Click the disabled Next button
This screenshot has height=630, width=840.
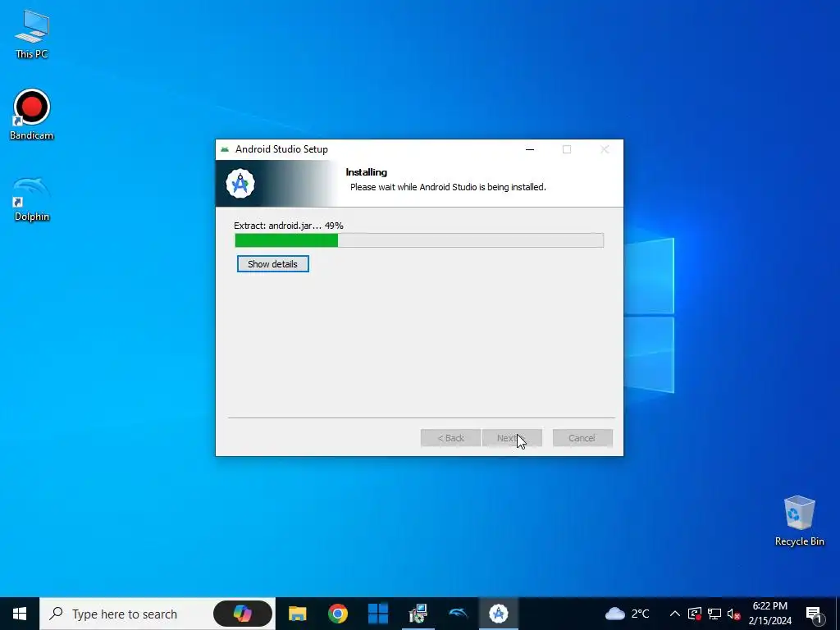(512, 438)
